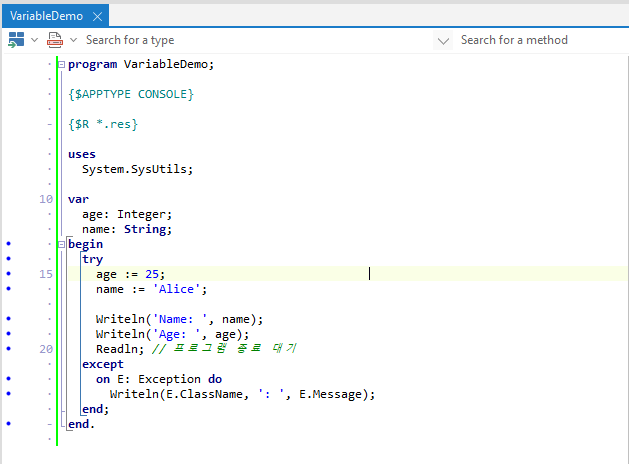This screenshot has height=464, width=629.
Task: Toggle breakpoint dot on Writeln 'Age:' line
Action: [x=9, y=334]
